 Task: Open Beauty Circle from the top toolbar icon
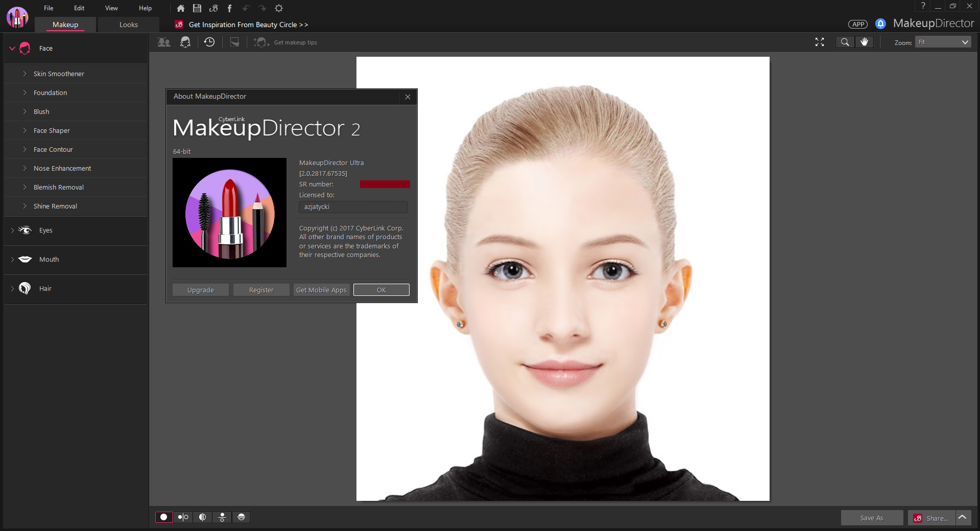click(213, 8)
